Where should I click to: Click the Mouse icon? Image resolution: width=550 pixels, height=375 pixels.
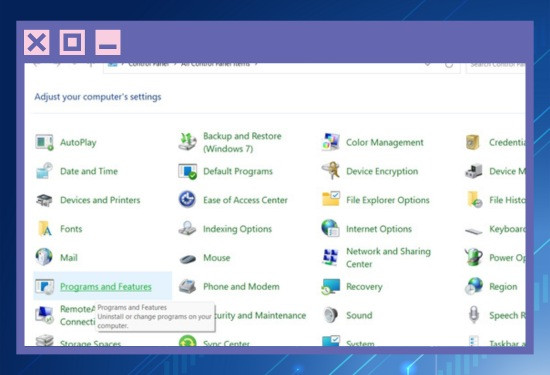(x=188, y=259)
